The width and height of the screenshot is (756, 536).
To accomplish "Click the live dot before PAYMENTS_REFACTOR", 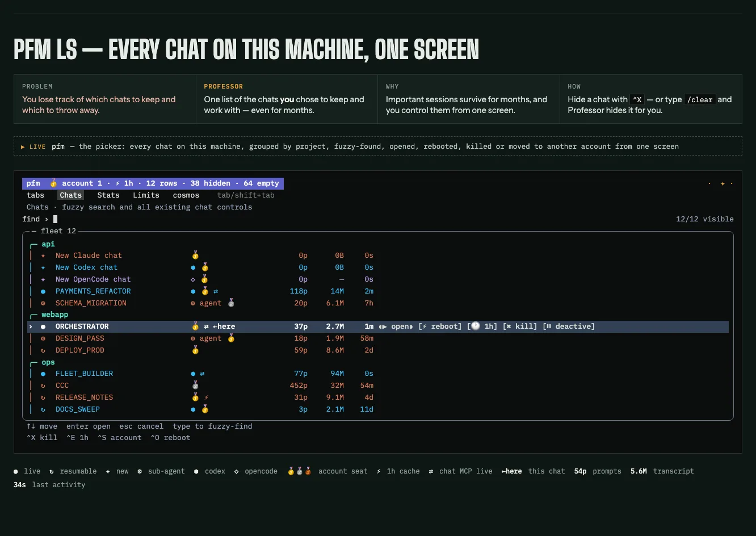I will (43, 291).
